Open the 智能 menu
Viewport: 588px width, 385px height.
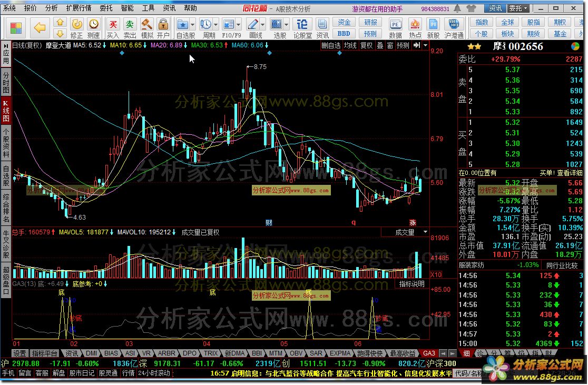pyautogui.click(x=127, y=8)
